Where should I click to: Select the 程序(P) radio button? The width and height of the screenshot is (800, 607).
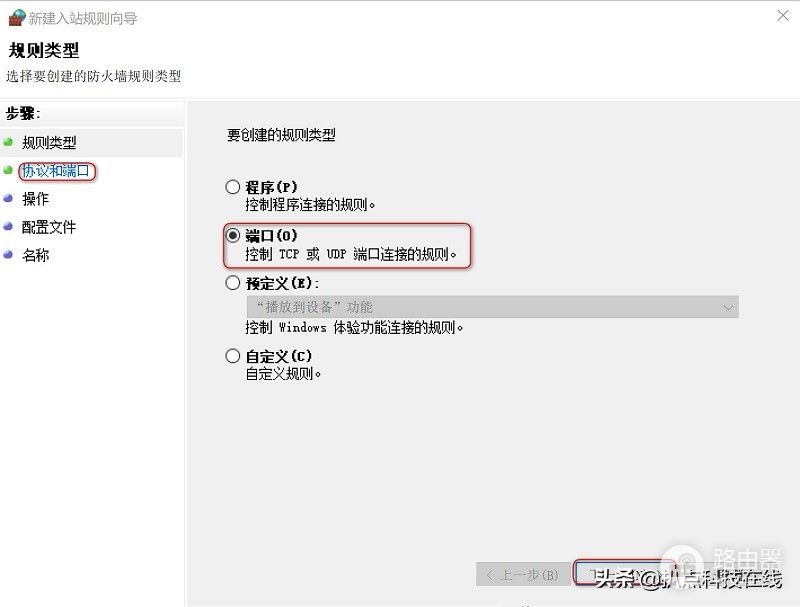tap(233, 187)
